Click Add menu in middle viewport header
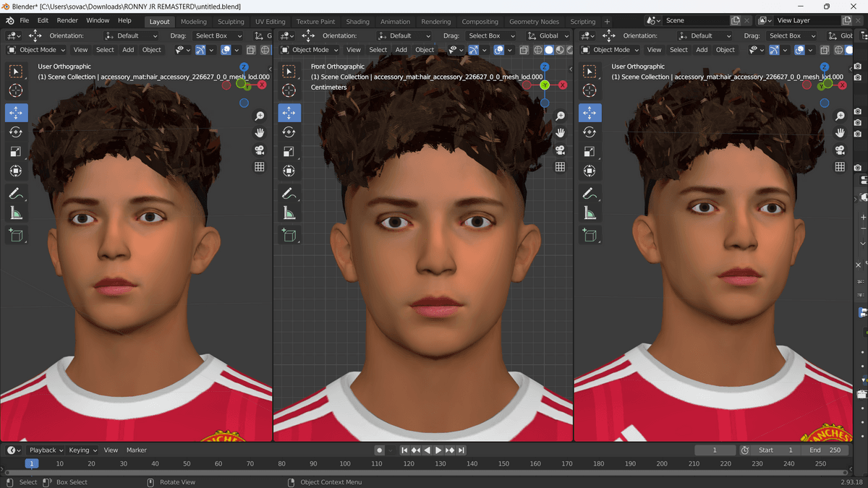Viewport: 868px width, 488px height. [401, 50]
